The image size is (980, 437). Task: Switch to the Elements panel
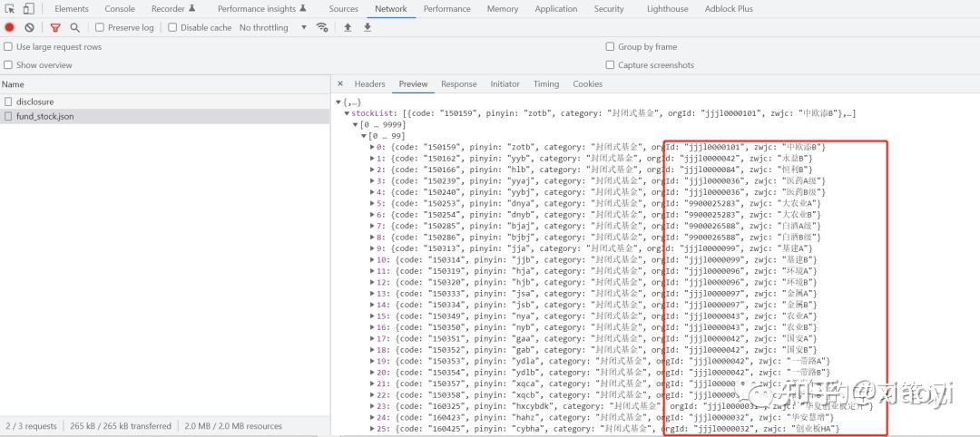click(72, 9)
